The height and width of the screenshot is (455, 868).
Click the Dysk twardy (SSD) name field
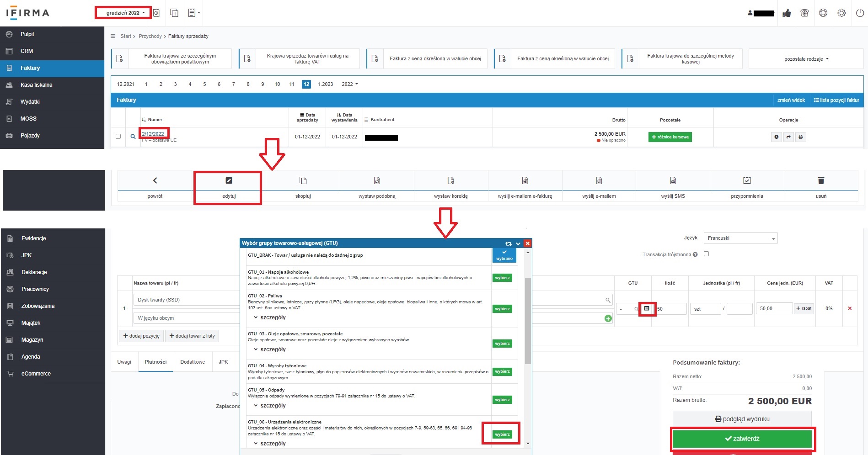[185, 300]
